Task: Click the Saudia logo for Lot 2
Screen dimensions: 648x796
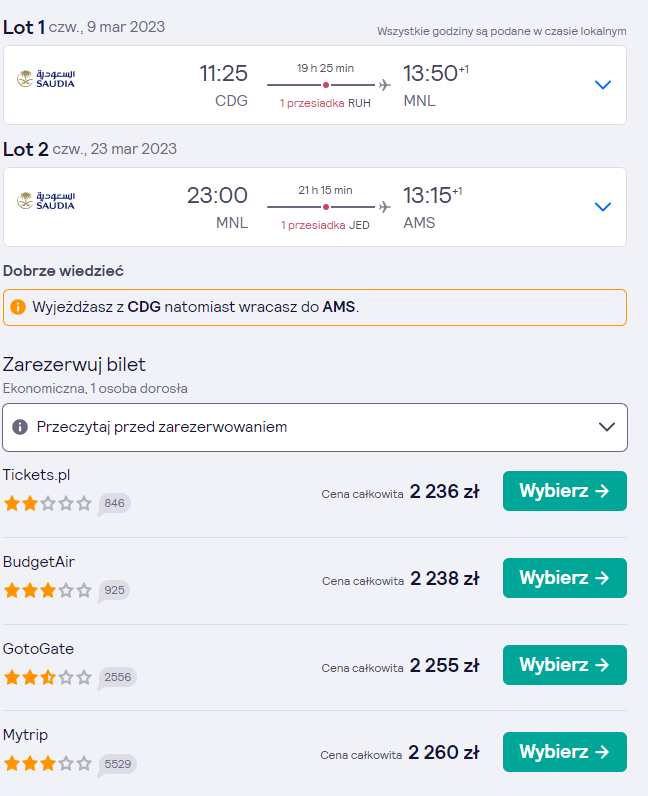Action: click(46, 201)
